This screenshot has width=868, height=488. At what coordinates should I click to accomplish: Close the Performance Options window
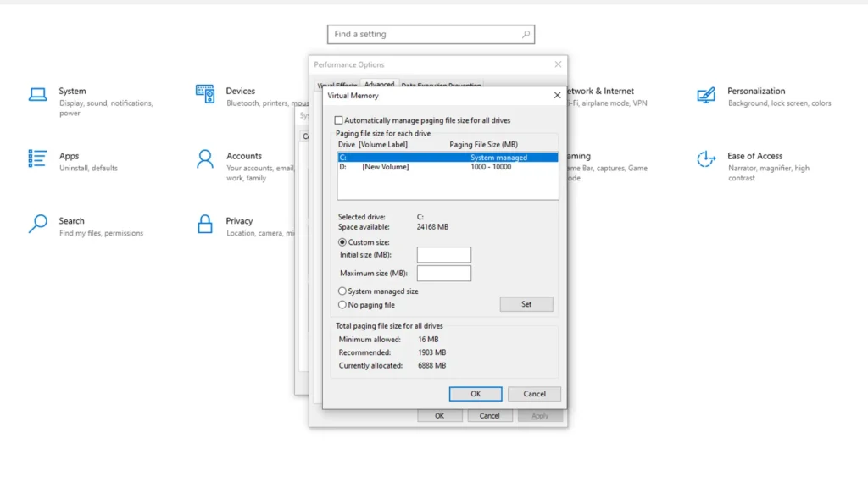(558, 64)
